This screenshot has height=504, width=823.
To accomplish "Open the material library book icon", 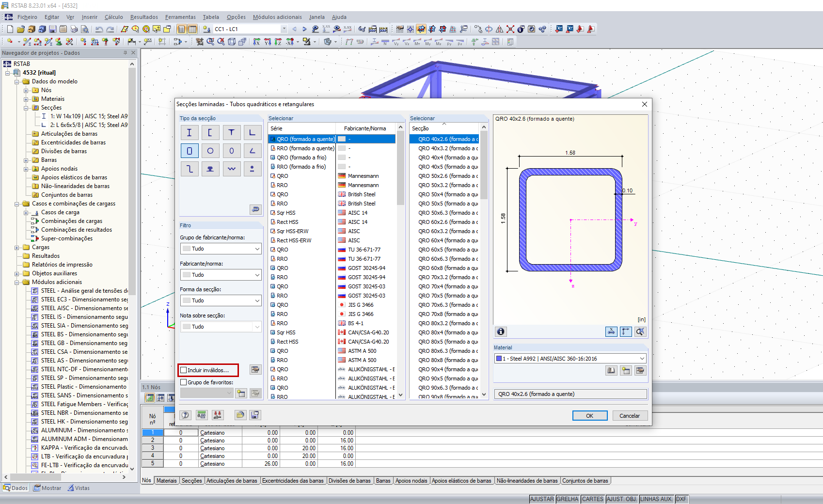I will point(611,371).
